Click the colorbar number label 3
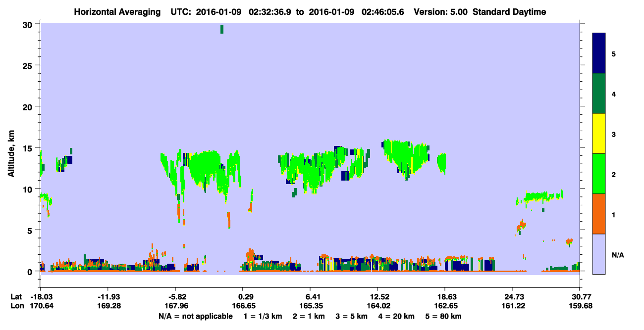The width and height of the screenshot is (644, 330). click(614, 134)
